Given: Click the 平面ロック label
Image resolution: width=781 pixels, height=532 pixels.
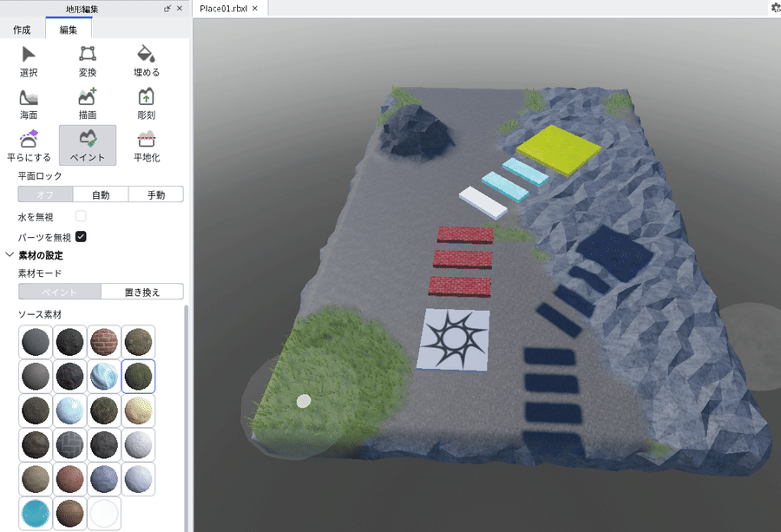Looking at the screenshot, I should pyautogui.click(x=40, y=176).
